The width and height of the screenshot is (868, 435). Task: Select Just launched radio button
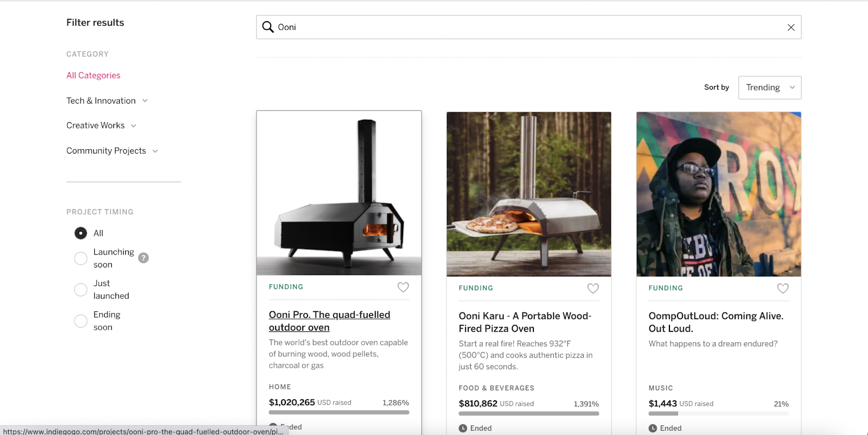click(81, 290)
